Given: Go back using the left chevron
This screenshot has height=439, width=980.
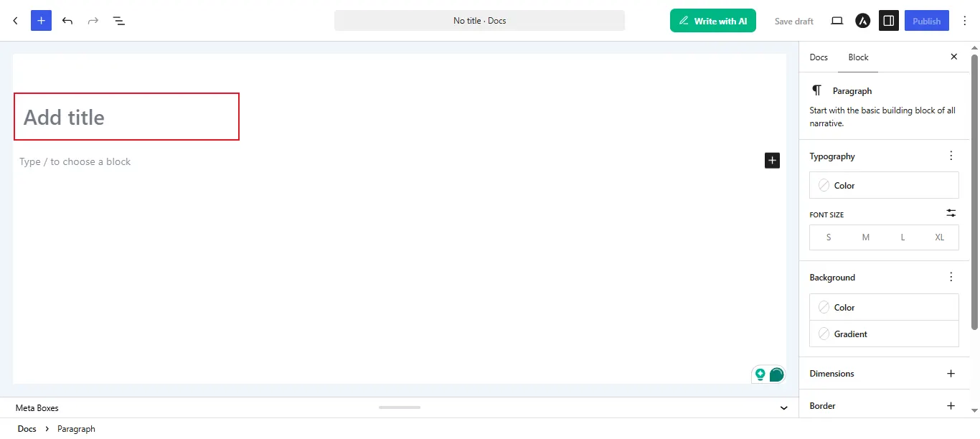Looking at the screenshot, I should tap(15, 21).
